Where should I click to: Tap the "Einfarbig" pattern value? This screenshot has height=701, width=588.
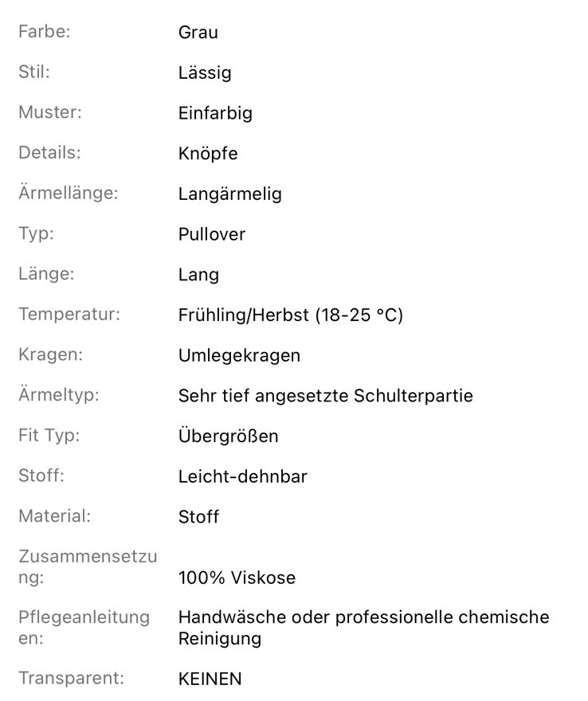(x=215, y=113)
